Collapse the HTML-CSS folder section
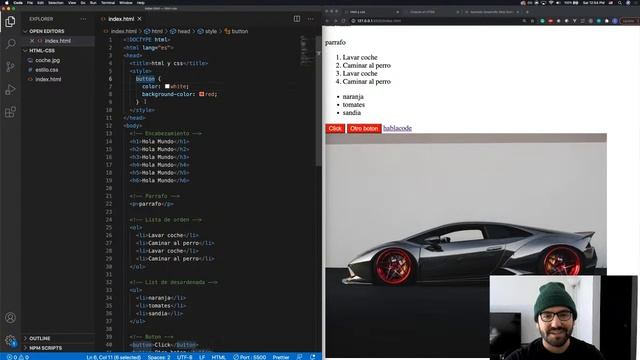 click(x=42, y=51)
